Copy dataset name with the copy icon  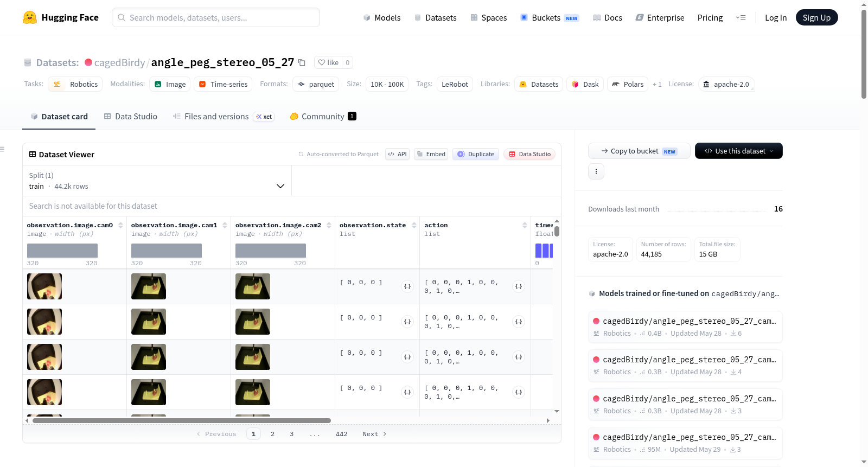click(x=302, y=62)
